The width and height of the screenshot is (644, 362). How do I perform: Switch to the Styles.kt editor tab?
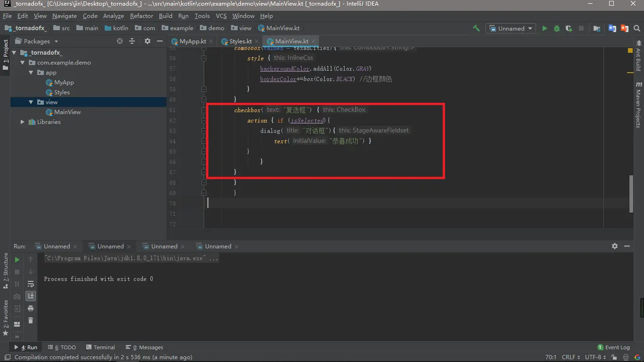(240, 41)
